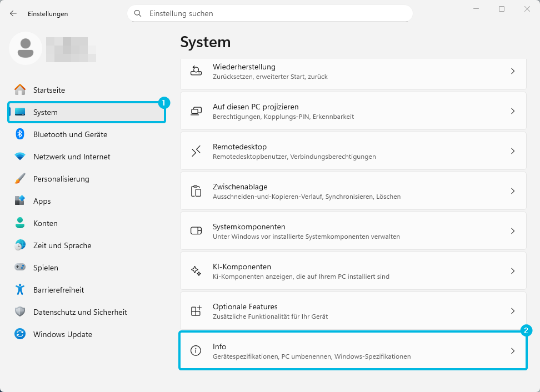Click 'Berechtigungen, Kopplungs-PIN, Erkennbarkeit' description
540x392 pixels.
tap(283, 117)
